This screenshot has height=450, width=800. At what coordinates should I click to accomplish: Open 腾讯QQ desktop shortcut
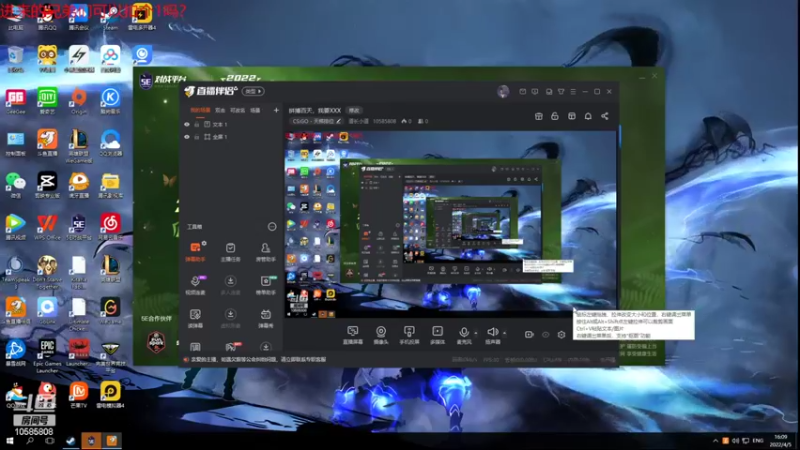pyautogui.click(x=47, y=18)
